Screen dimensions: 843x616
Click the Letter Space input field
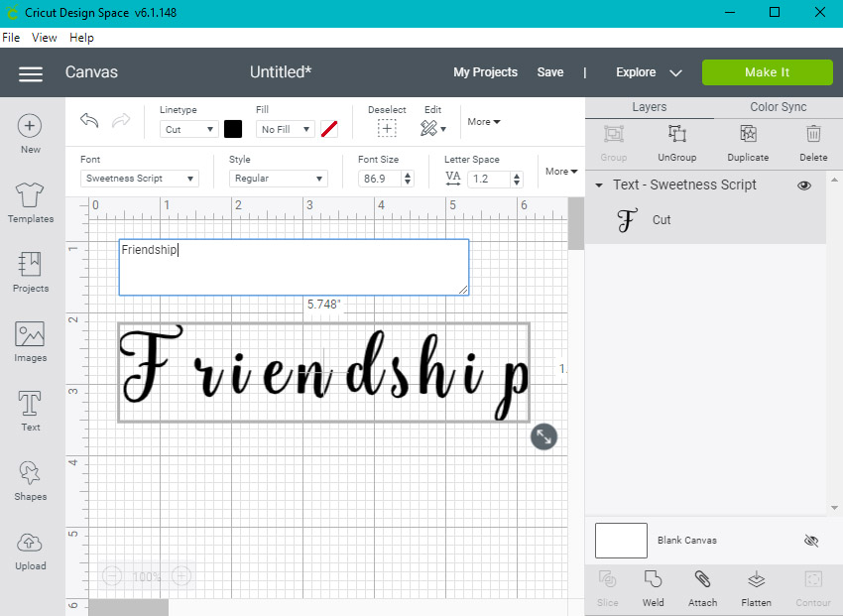489,179
